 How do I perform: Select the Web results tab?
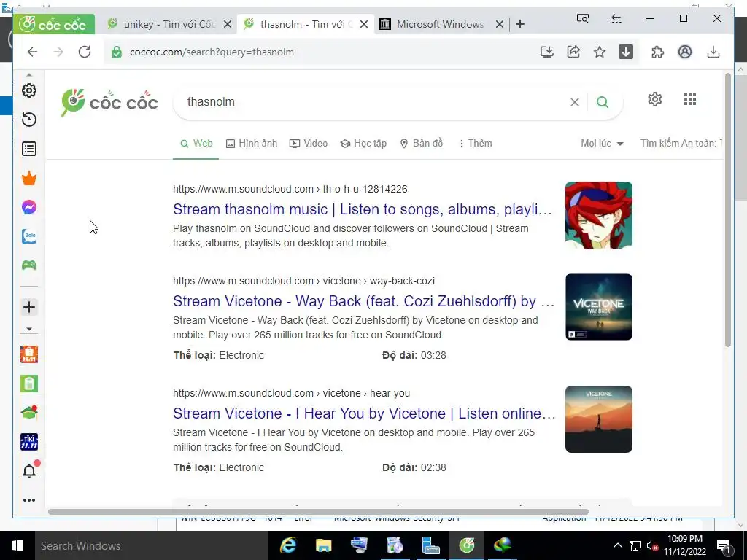[x=196, y=144]
